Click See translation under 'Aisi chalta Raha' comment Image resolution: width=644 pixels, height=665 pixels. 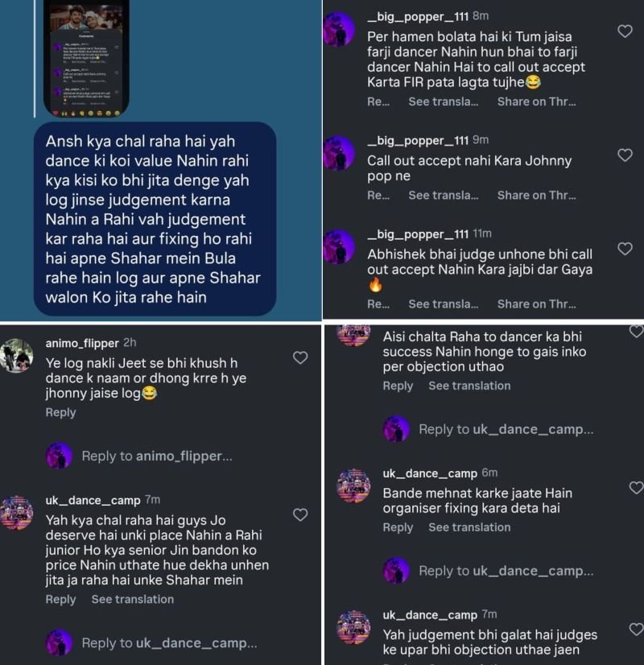[469, 386]
